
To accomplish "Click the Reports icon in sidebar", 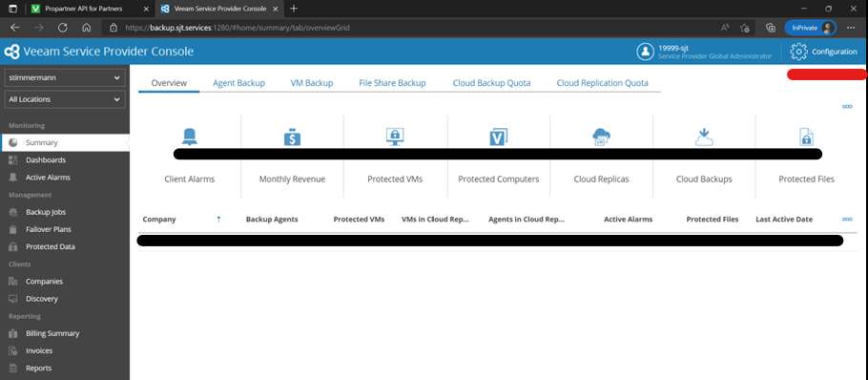I will pos(13,368).
